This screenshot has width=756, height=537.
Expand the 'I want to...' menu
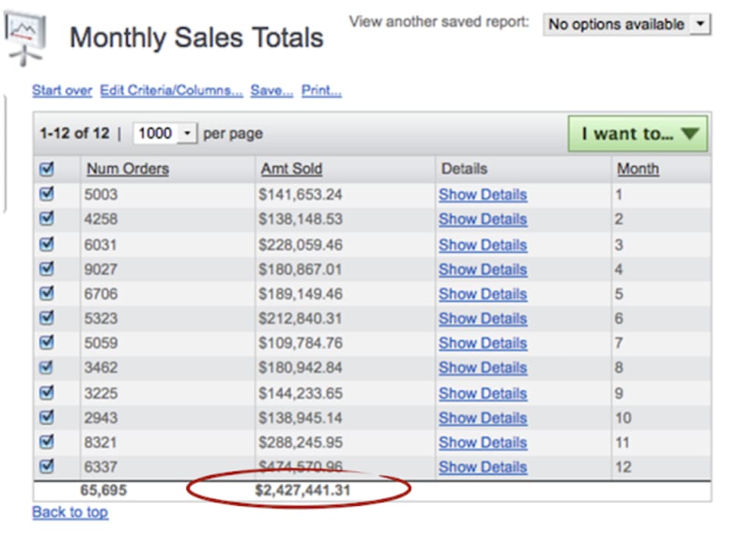tap(638, 134)
